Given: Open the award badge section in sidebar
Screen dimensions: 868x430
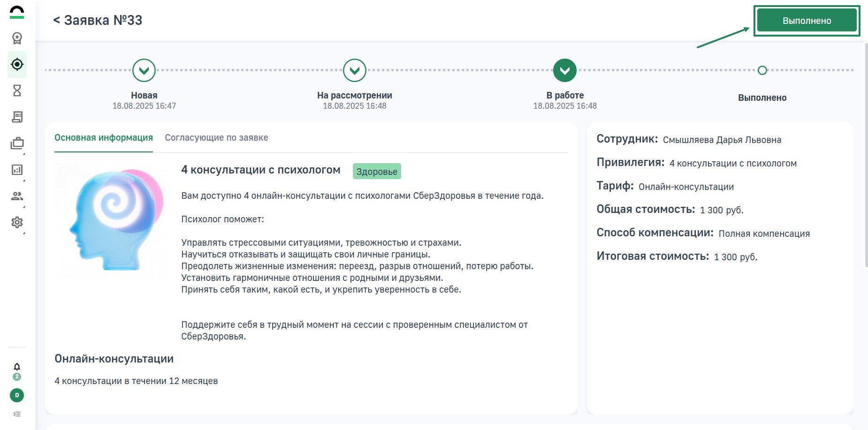Looking at the screenshot, I should (x=17, y=38).
